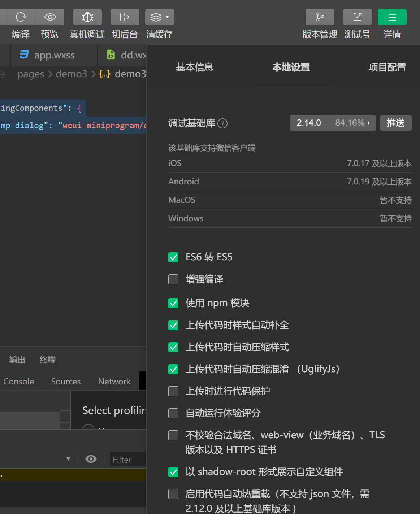Click the MacOS 暂不支持 row
Image resolution: width=420 pixels, height=514 pixels.
point(290,200)
